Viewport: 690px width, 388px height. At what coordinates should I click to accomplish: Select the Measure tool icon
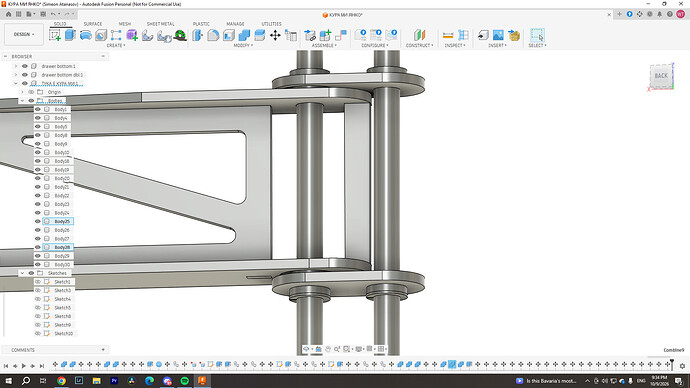[448, 35]
